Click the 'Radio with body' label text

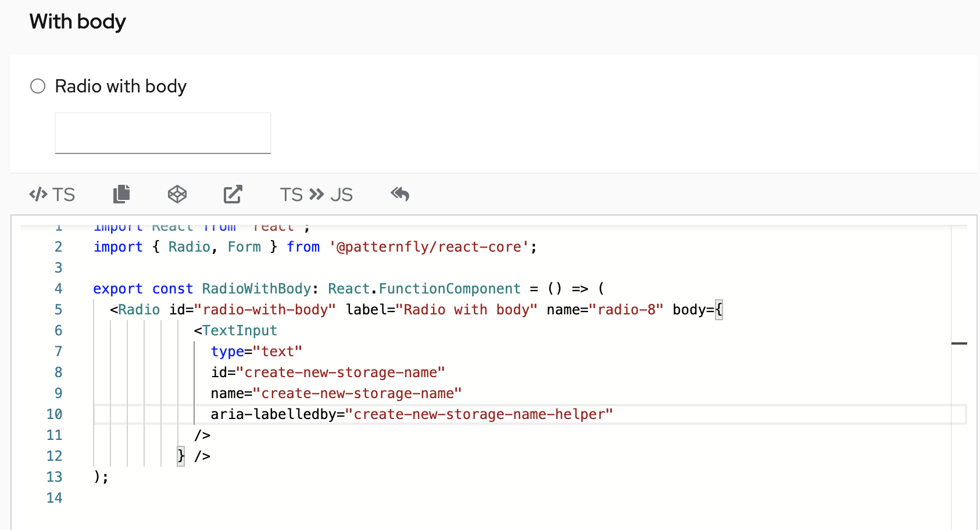coord(121,87)
